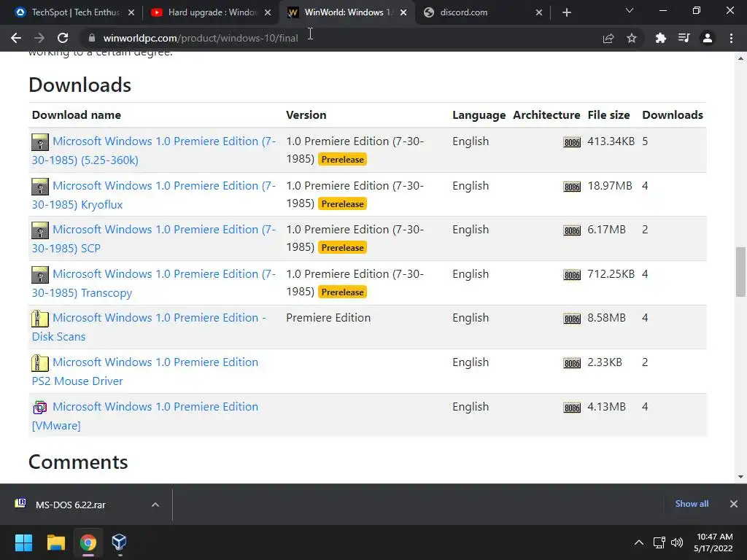Close the WinWorld tab
Viewport: 747px width, 560px height.
pyautogui.click(x=403, y=12)
